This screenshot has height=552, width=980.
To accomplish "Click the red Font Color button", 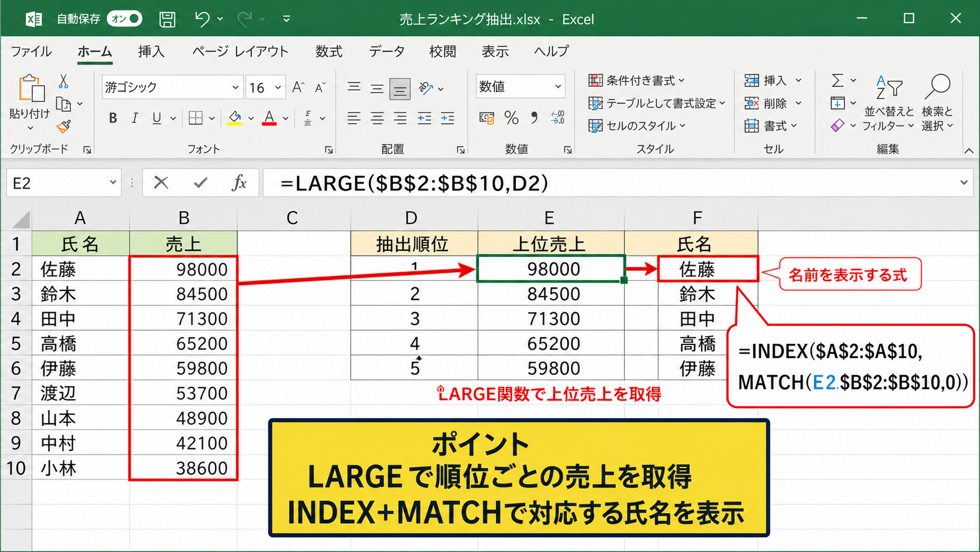I will point(269,118).
